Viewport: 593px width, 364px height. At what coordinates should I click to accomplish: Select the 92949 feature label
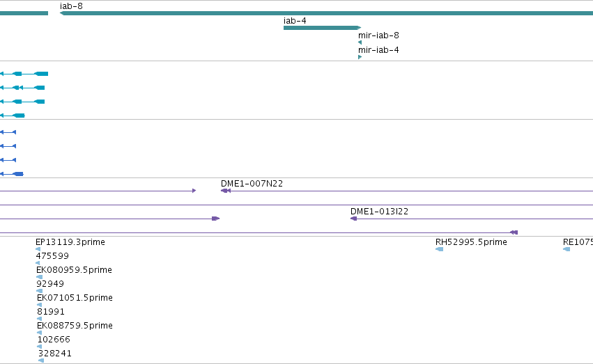[x=50, y=284]
